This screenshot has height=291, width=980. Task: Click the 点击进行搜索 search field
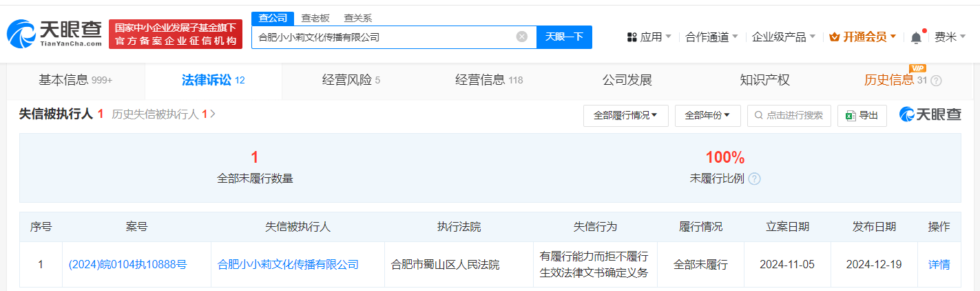789,116
